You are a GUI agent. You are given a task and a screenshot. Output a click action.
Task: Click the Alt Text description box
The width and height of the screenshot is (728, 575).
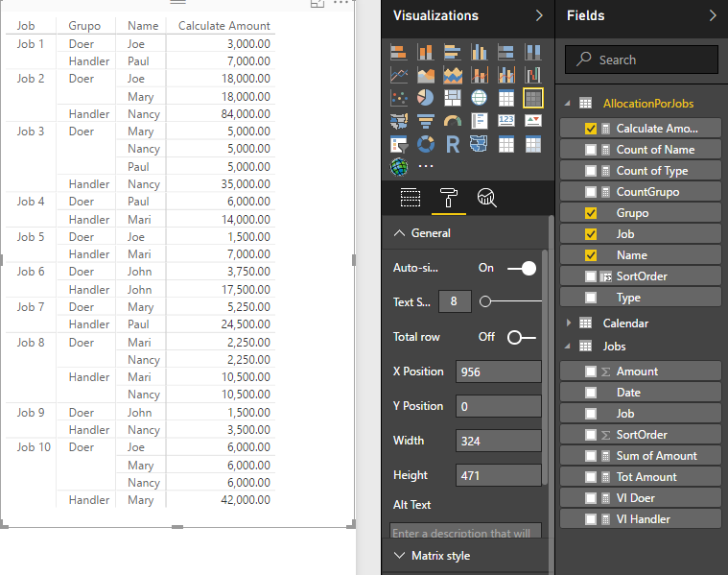465,531
